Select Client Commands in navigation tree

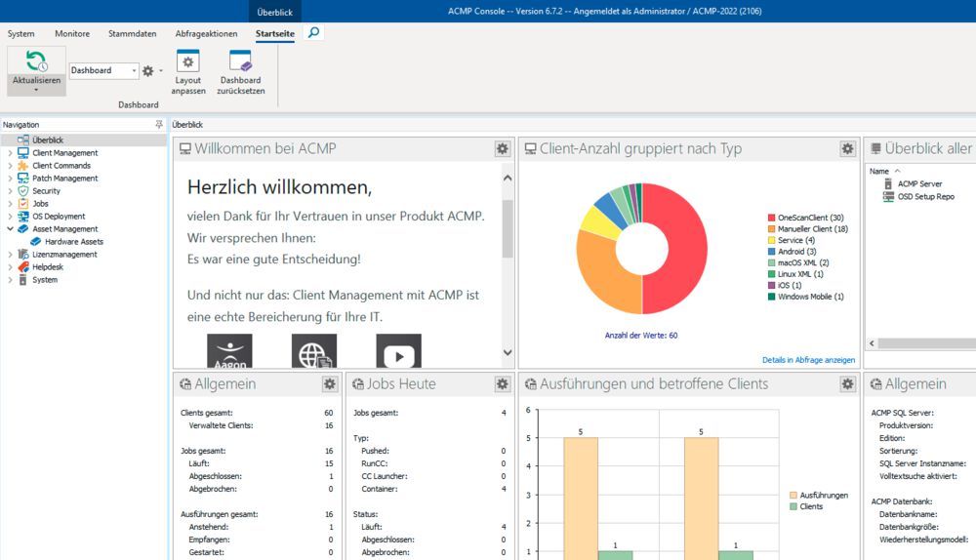pyautogui.click(x=61, y=166)
